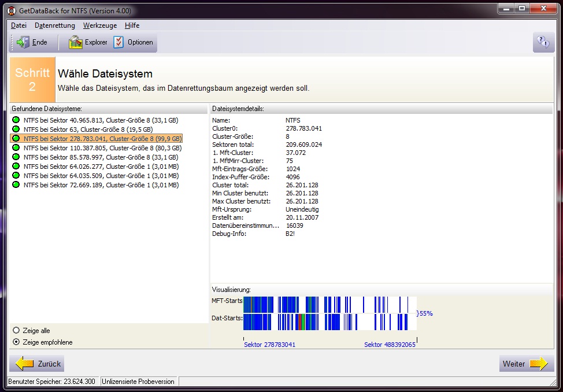
Task: Click green dot of Sektor 278.783.041 entry
Action: coord(16,138)
